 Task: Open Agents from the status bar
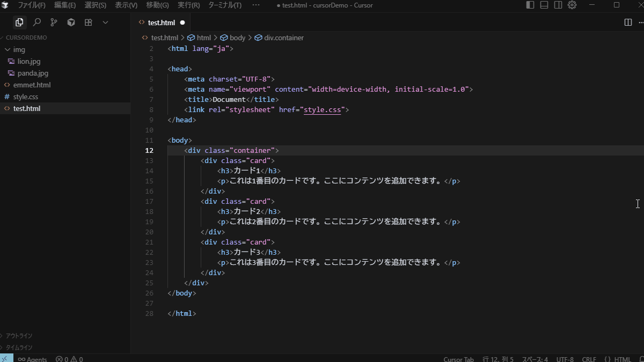pyautogui.click(x=32, y=359)
